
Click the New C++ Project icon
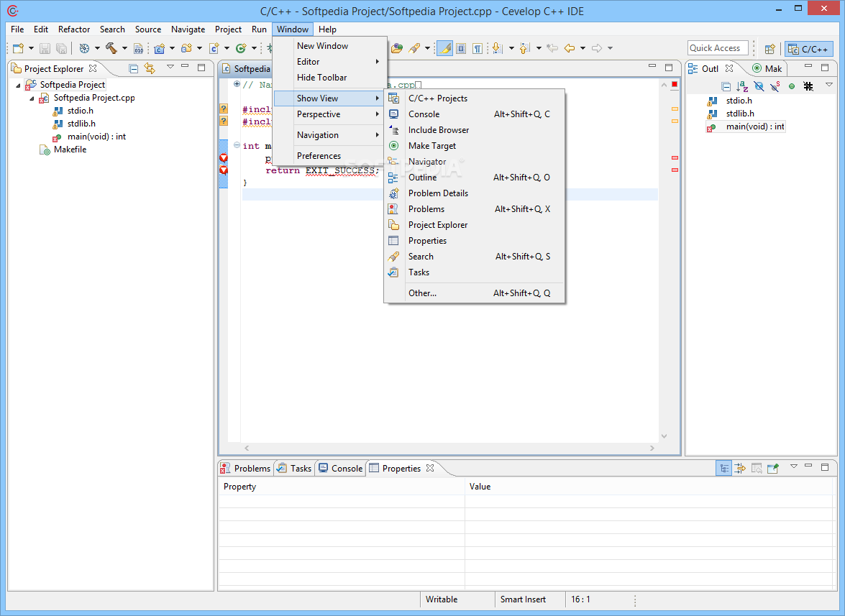point(159,48)
